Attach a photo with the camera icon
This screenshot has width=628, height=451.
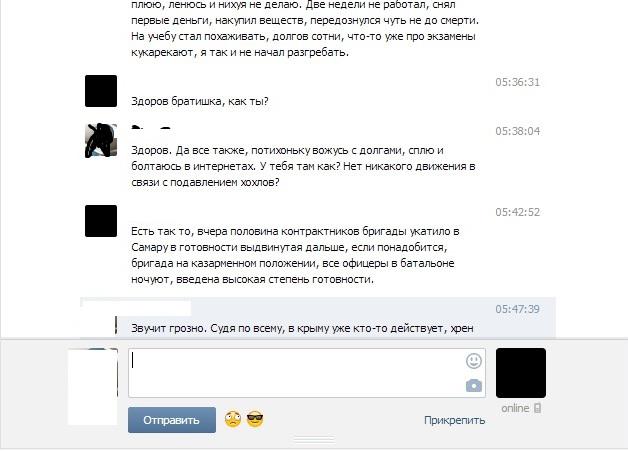point(474,386)
